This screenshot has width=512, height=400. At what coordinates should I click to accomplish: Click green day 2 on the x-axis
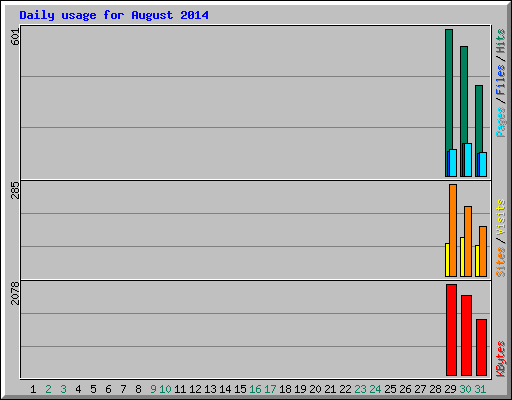[48, 389]
